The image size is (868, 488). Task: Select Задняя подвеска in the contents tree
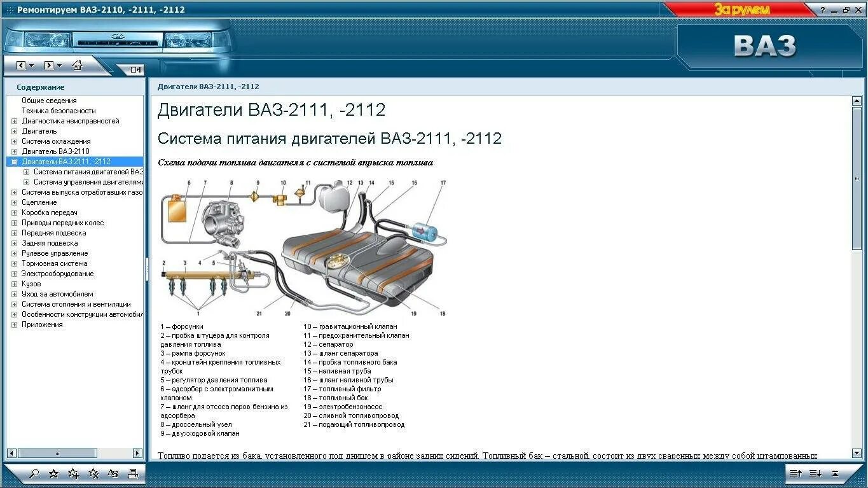click(50, 243)
